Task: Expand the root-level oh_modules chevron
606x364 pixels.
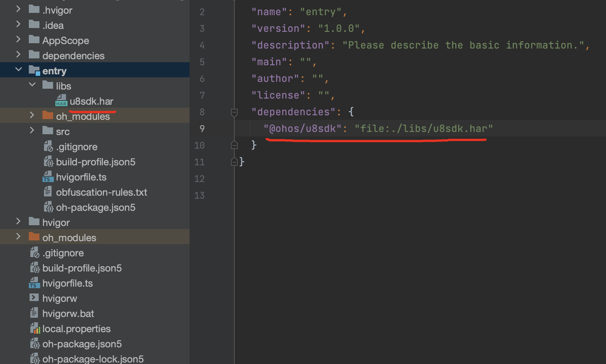Action: coord(18,237)
